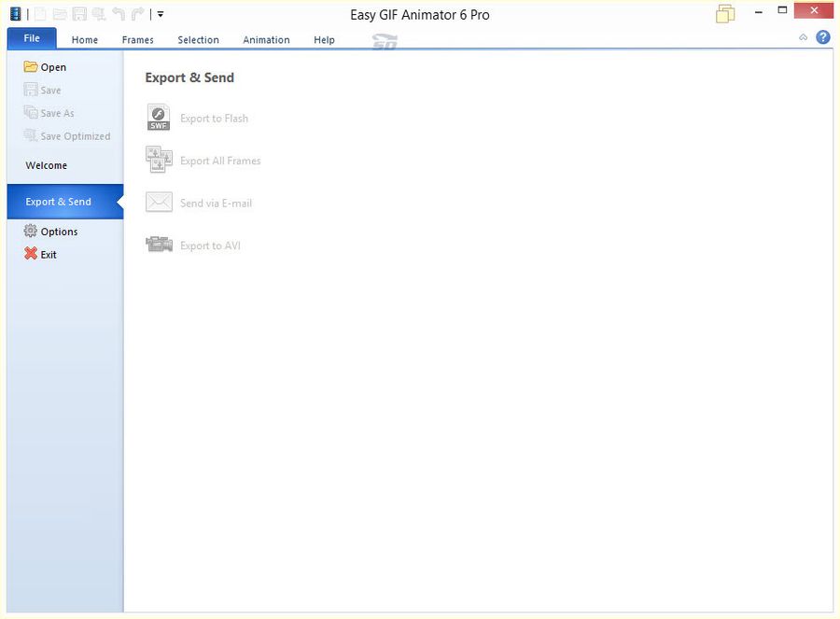The width and height of the screenshot is (840, 619).
Task: Switch to the Selection ribbon tab
Action: pos(198,39)
